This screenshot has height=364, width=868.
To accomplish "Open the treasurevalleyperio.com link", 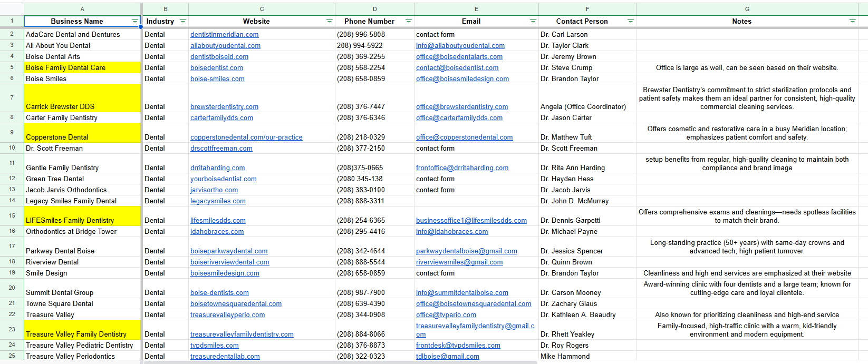I will 228,315.
